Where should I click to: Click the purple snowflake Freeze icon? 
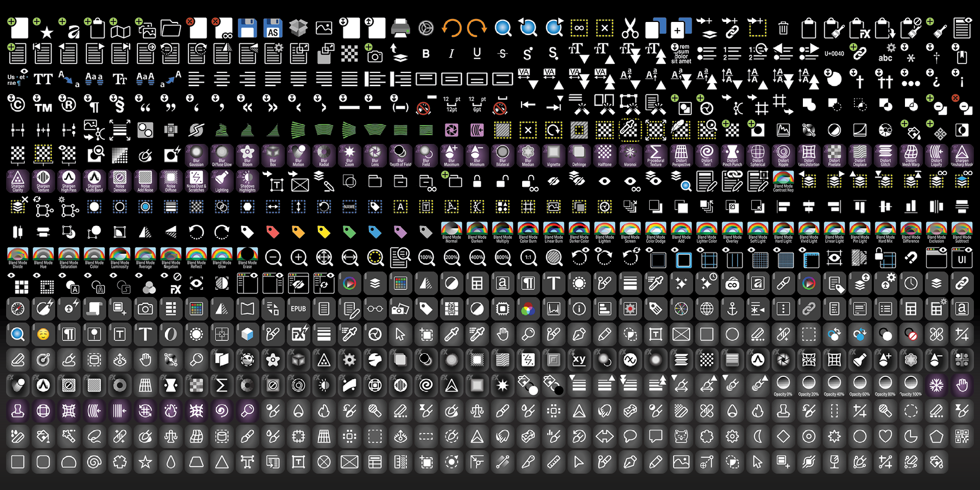click(937, 385)
